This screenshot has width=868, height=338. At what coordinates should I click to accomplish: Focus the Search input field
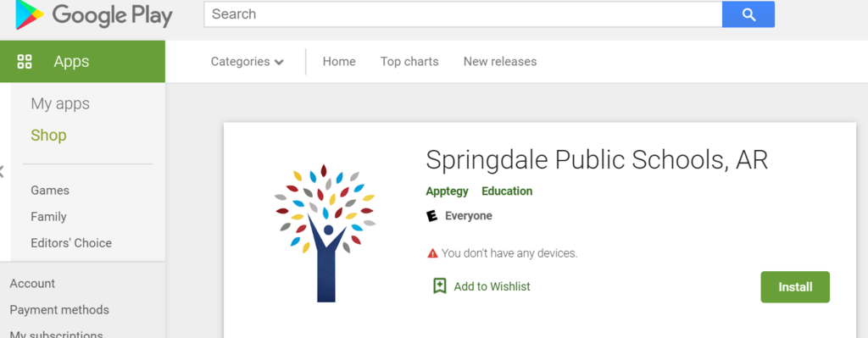463,14
